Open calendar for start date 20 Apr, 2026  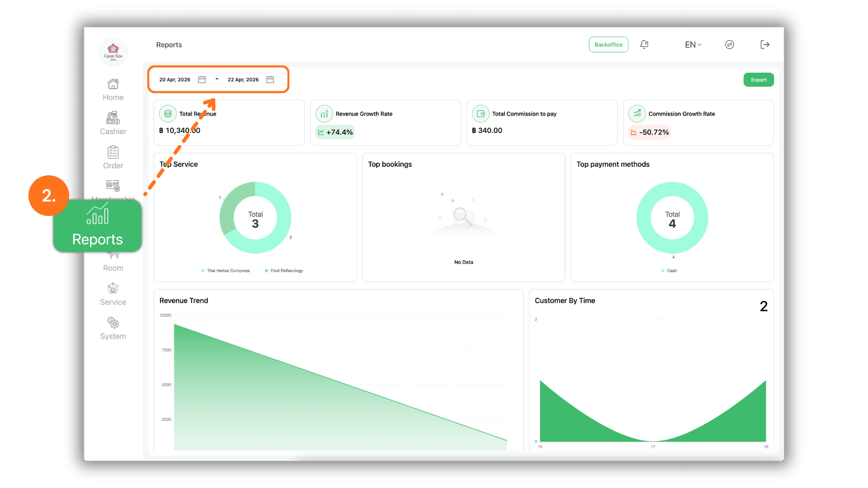pos(202,80)
